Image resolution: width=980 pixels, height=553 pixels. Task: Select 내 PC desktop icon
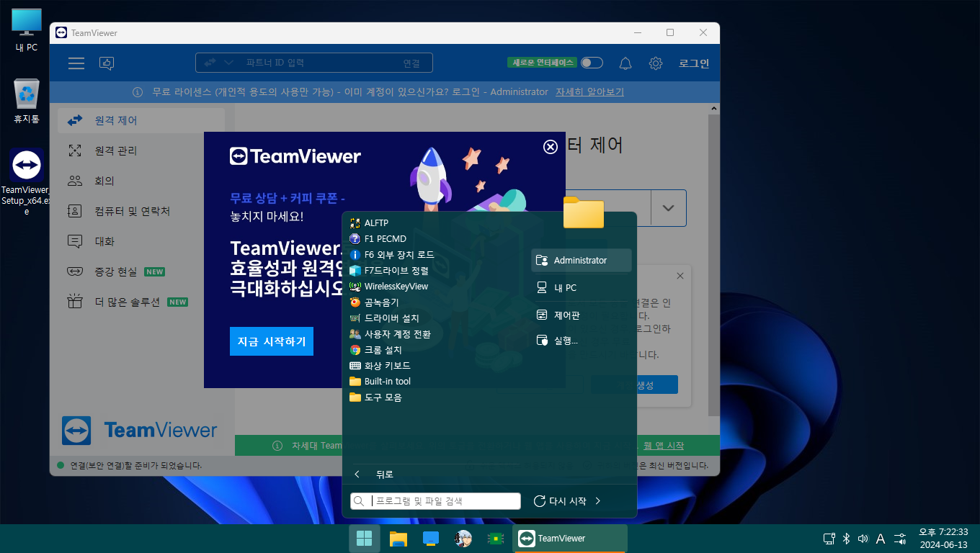[x=27, y=31]
